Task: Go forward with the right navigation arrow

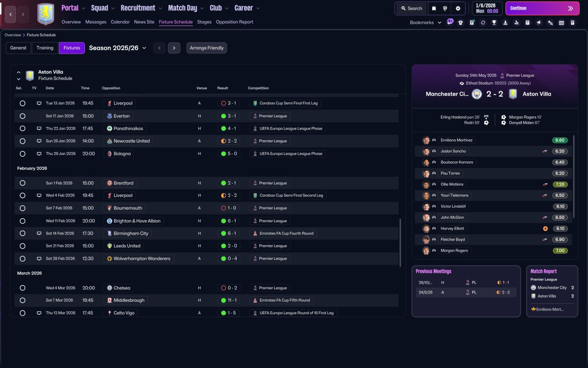Action: [x=23, y=14]
